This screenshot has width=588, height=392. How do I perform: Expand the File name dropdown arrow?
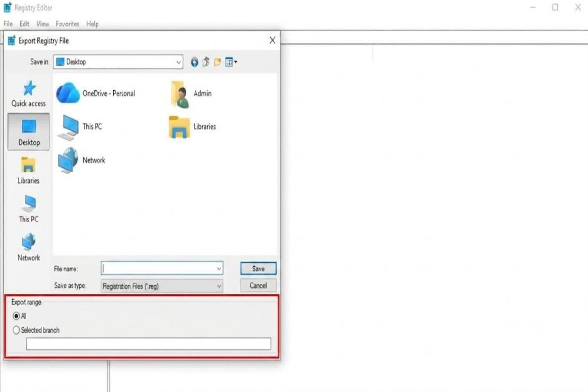tap(219, 269)
